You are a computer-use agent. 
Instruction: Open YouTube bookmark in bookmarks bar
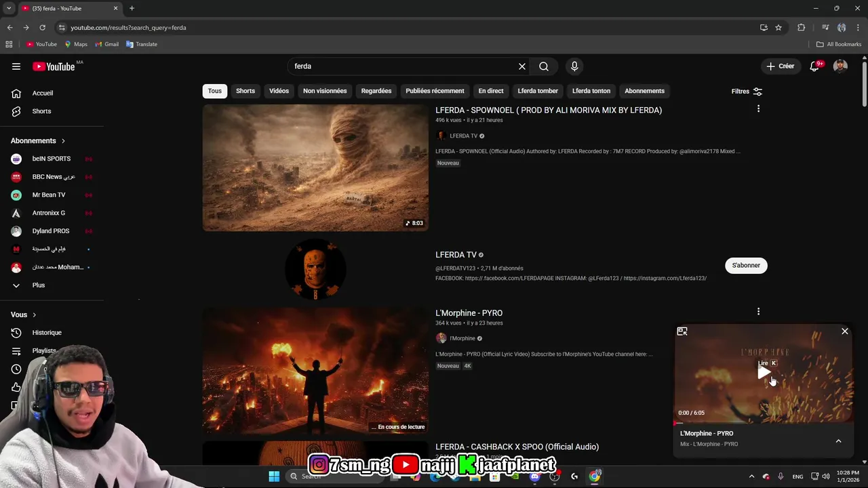[41, 44]
